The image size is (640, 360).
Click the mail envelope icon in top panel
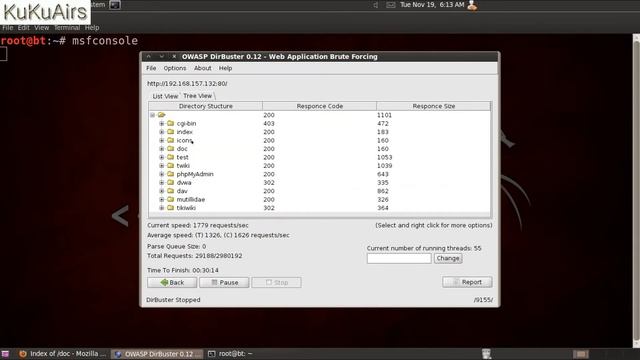pyautogui.click(x=391, y=5)
